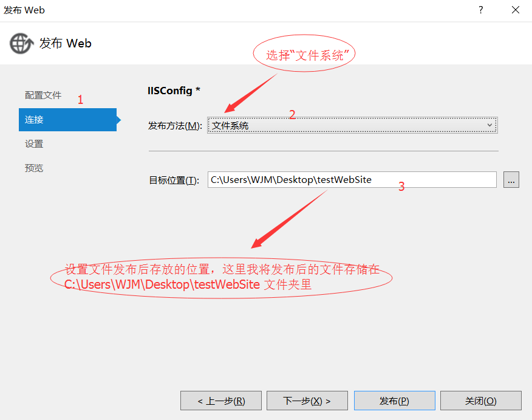
Task: Switch to the 设置 step
Action: coord(33,143)
